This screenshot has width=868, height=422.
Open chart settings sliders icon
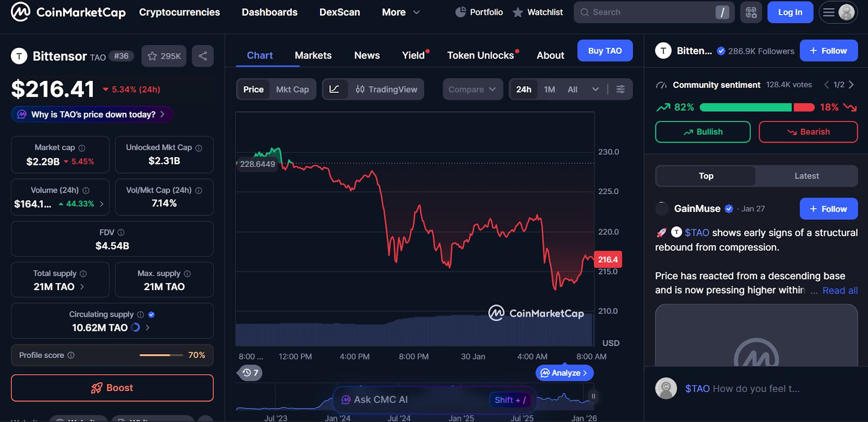coord(621,89)
